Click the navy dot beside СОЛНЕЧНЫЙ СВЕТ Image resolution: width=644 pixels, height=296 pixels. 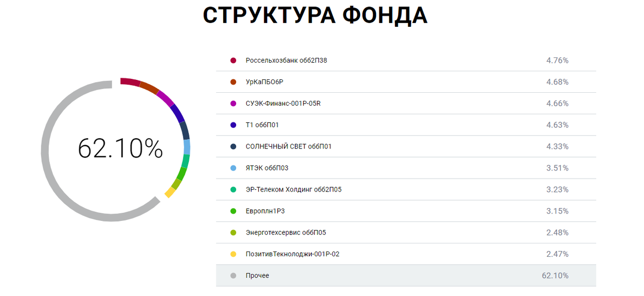(x=233, y=146)
